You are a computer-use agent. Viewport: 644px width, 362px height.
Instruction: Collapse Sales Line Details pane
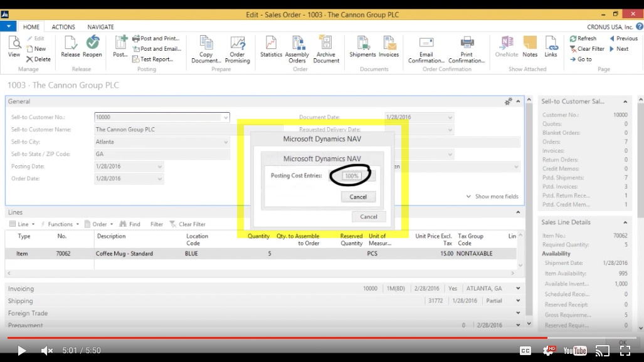click(625, 222)
